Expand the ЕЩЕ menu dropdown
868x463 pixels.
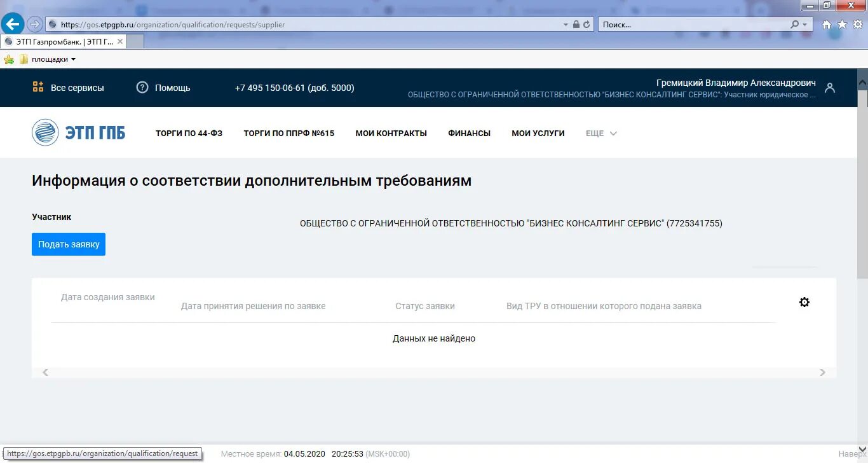(601, 134)
